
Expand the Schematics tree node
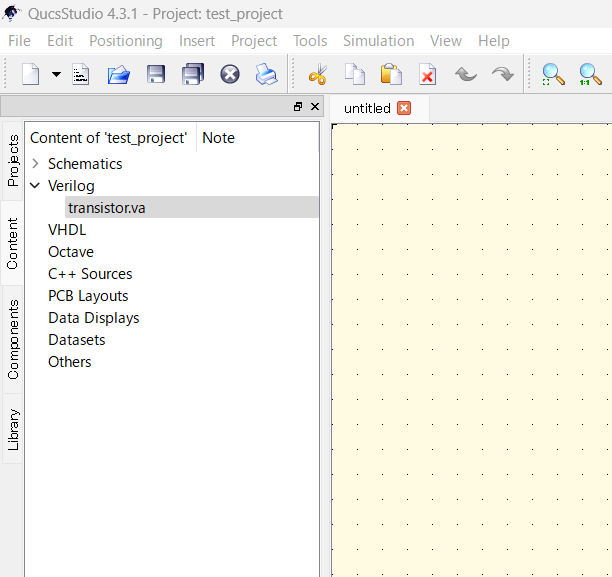[36, 164]
